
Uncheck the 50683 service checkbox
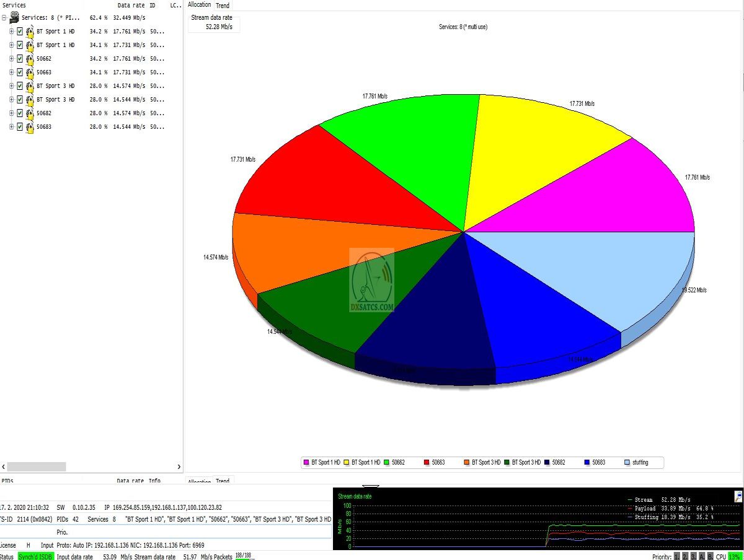(x=20, y=127)
